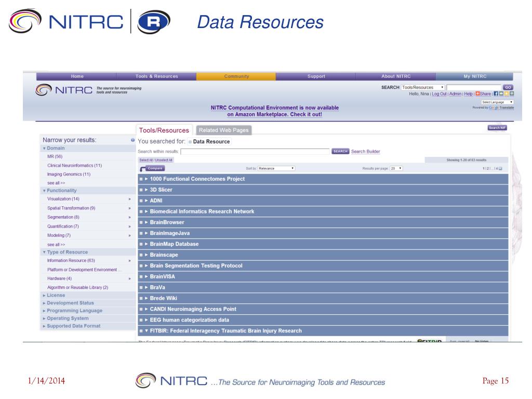Expand the BrainImageJava result triangle
The height and width of the screenshot is (399, 532).
click(x=147, y=233)
